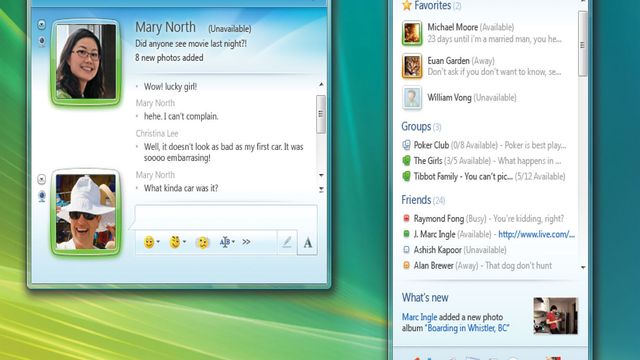Viewport: 640px width, 360px height.
Task: Click Michael Moore's display picture
Action: coord(412,33)
